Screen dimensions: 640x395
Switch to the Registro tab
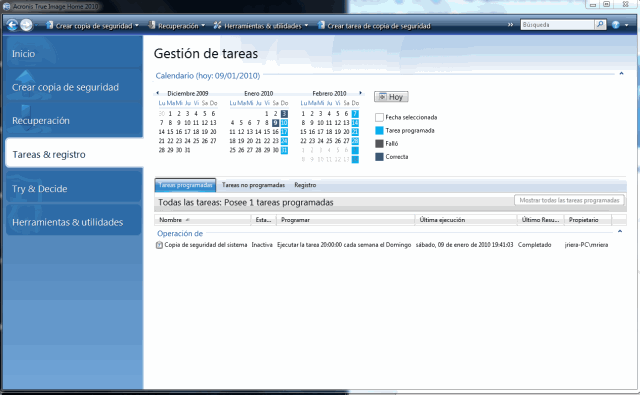[x=305, y=185]
